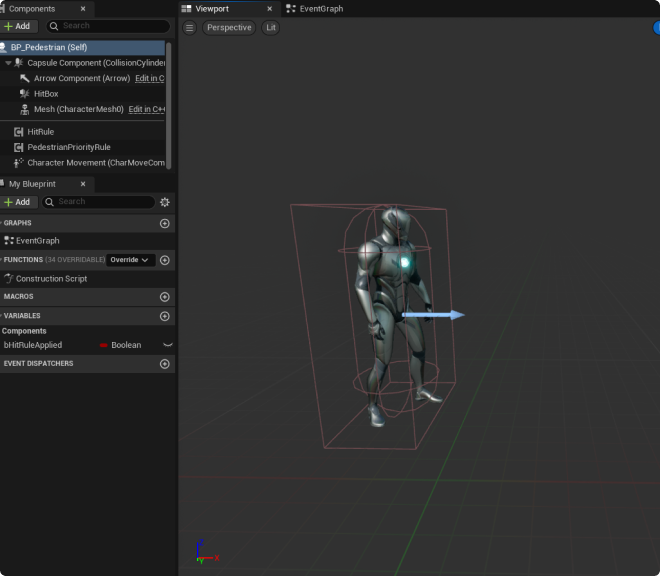
Task: Close the My Blueprint panel tab
Action: (82, 184)
